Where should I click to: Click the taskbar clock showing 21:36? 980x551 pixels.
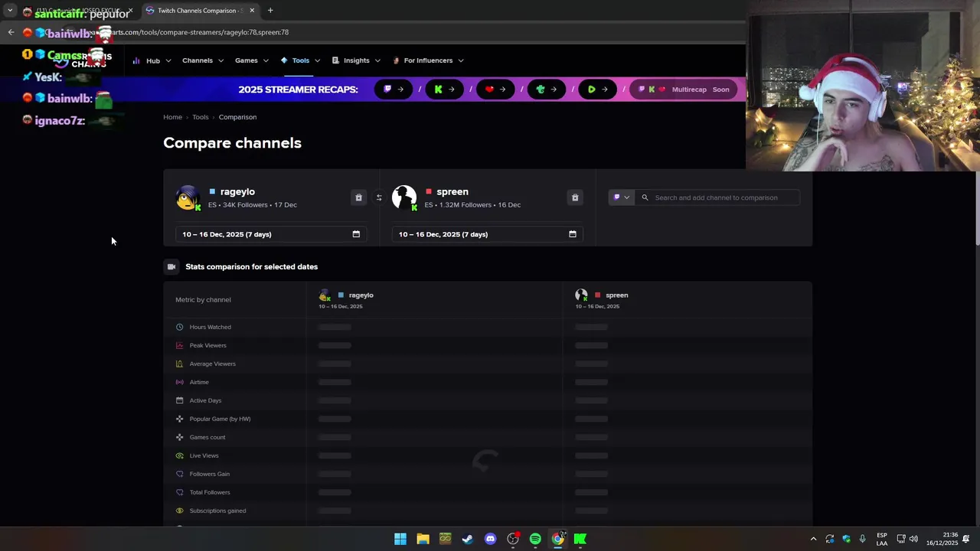tap(942, 539)
